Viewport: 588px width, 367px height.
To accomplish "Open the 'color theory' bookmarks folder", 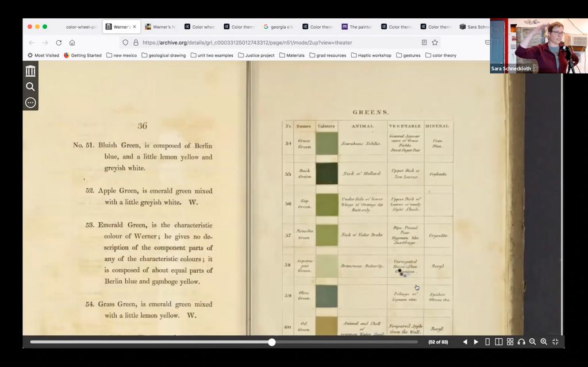I will coord(441,56).
